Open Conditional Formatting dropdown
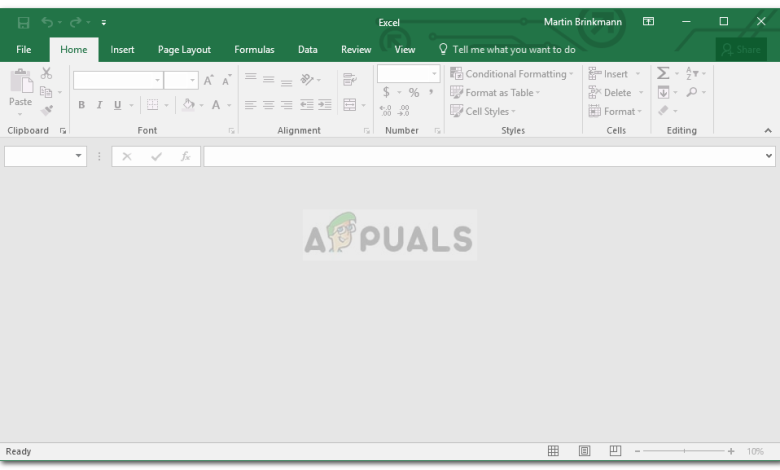The image size is (780, 470). click(512, 74)
